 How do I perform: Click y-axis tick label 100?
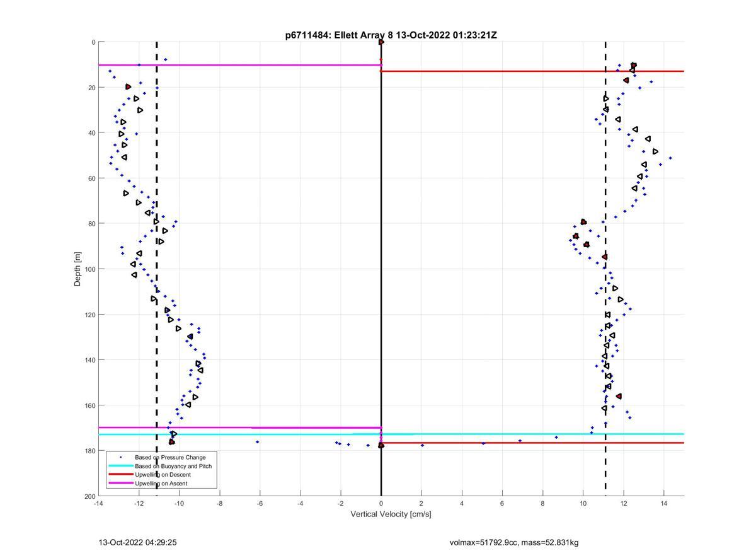[90, 269]
